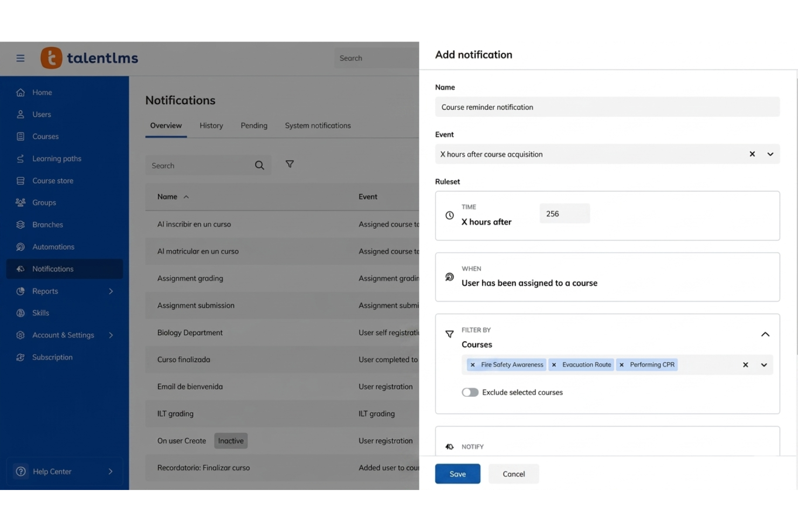This screenshot has width=798, height=532.
Task: Remove the Fire Safety Awareness course tag
Action: coord(473,365)
